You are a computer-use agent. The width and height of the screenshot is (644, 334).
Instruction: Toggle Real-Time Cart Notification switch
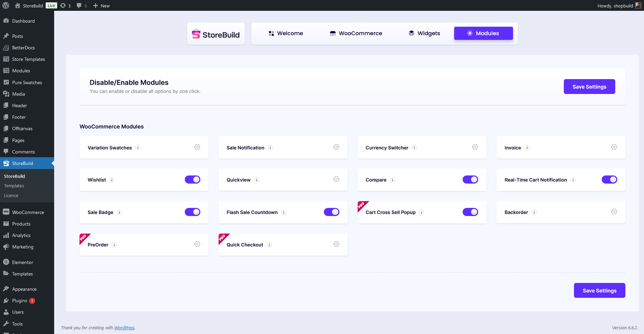tap(609, 180)
